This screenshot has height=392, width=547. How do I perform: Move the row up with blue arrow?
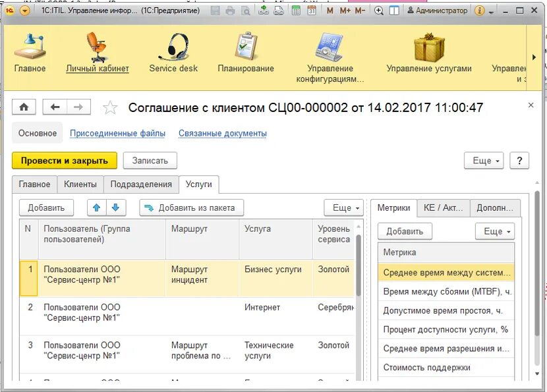point(97,208)
